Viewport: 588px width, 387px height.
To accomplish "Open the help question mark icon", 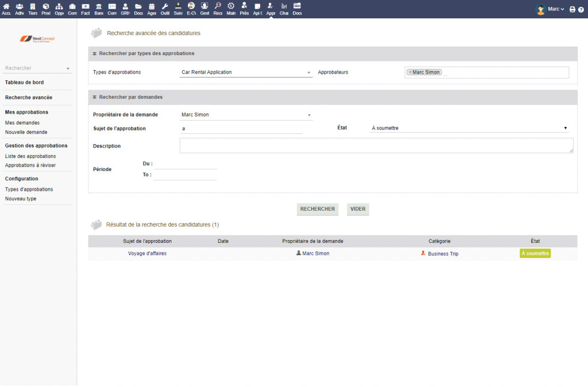I will pos(581,10).
